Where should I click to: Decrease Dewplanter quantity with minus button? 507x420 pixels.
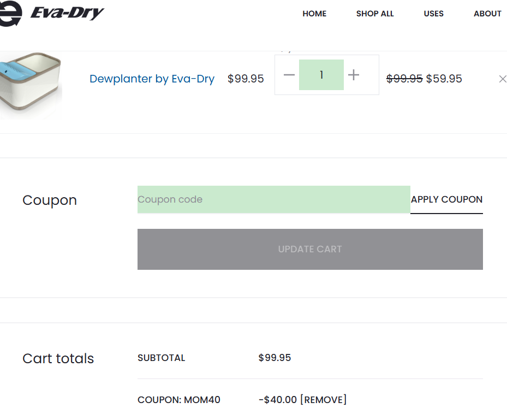(289, 75)
